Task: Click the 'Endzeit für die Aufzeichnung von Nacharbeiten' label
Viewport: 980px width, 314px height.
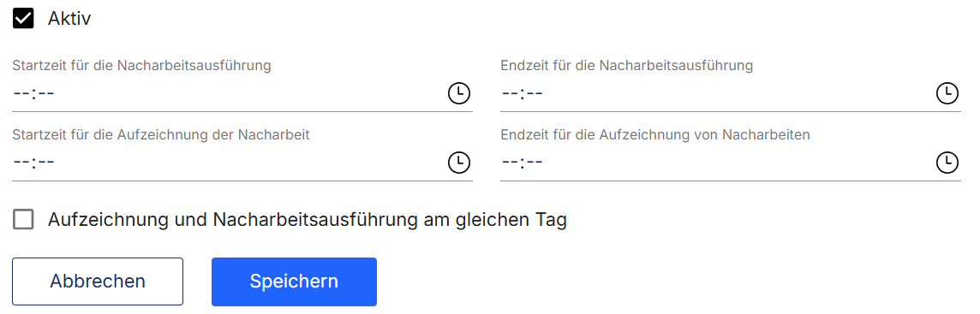Action: 655,135
